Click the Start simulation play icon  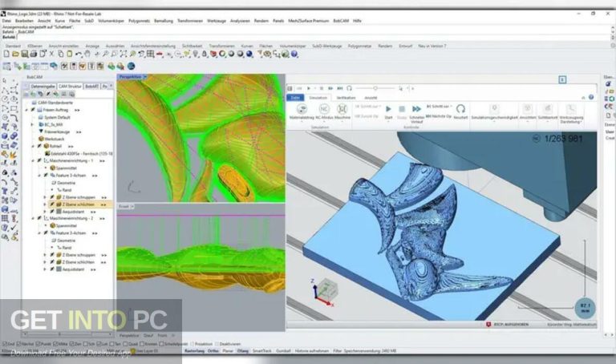(389, 109)
